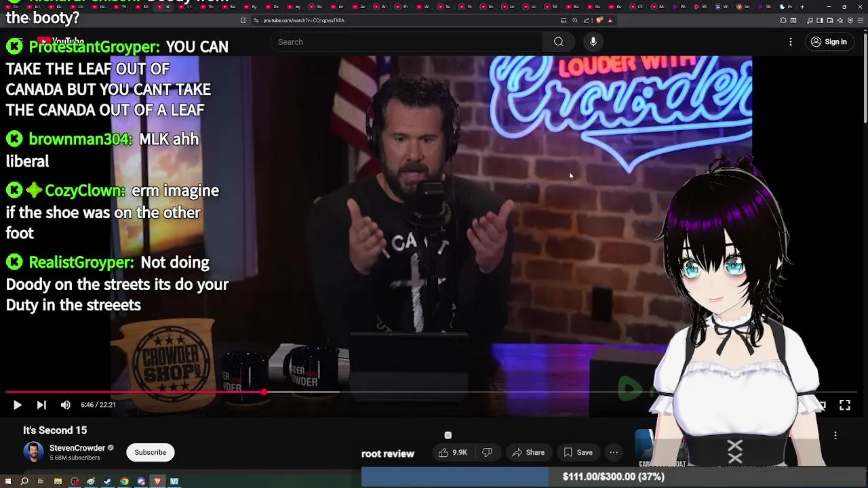Open File Explorer from the taskbar
The image size is (868, 488).
[58, 481]
